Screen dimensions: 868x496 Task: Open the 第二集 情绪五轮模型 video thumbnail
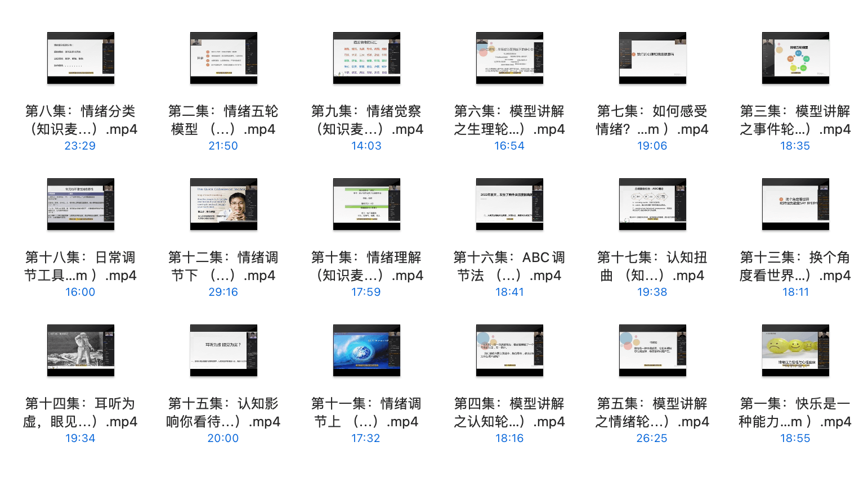(x=223, y=58)
